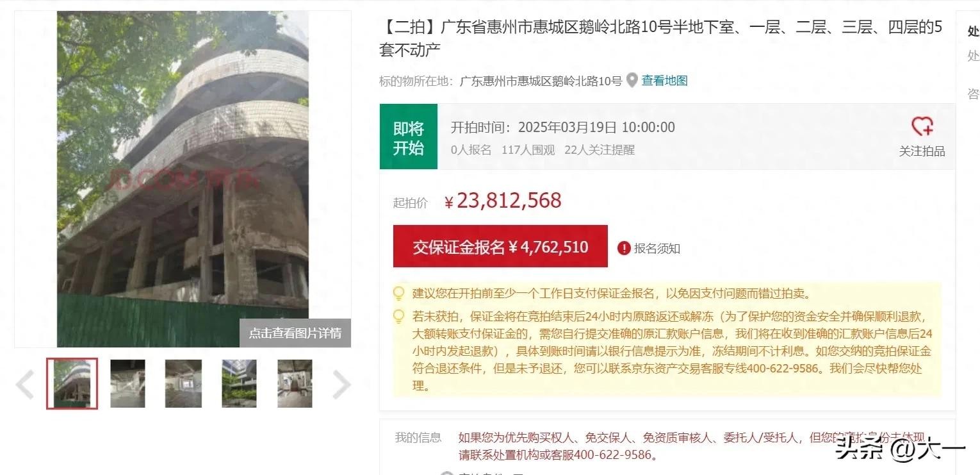Click the main building auction photo
Viewport: 980px width, 475px height.
click(183, 179)
